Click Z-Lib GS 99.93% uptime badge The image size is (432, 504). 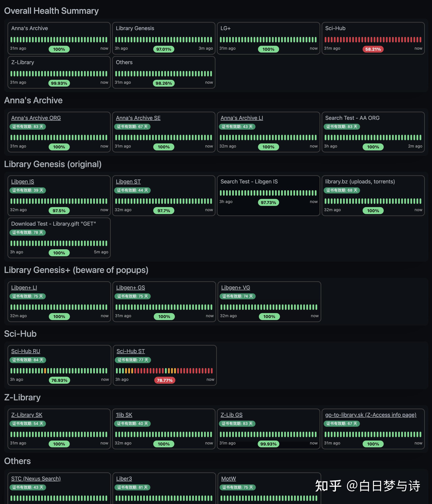tap(268, 444)
